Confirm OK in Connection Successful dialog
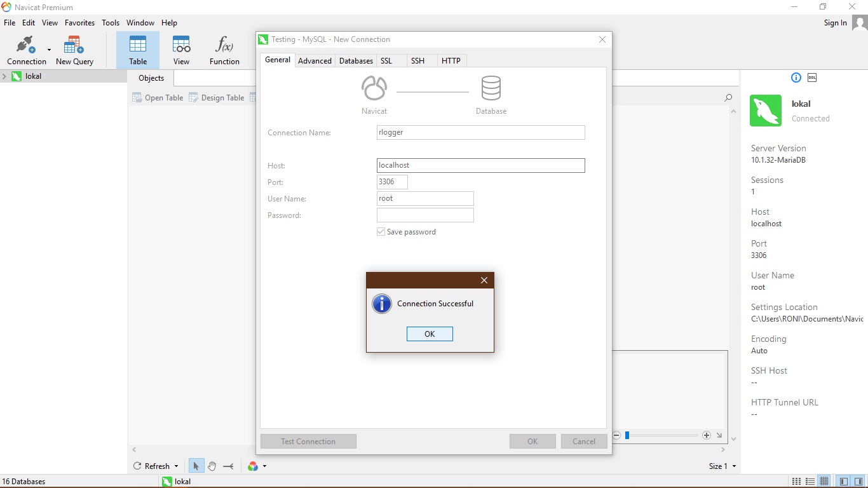The width and height of the screenshot is (868, 488). 430,334
